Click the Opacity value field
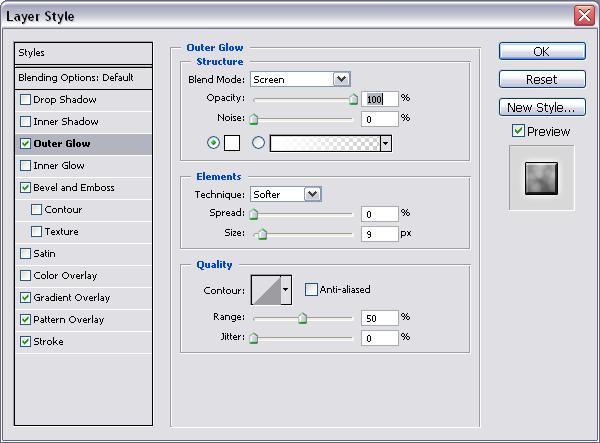 [380, 99]
